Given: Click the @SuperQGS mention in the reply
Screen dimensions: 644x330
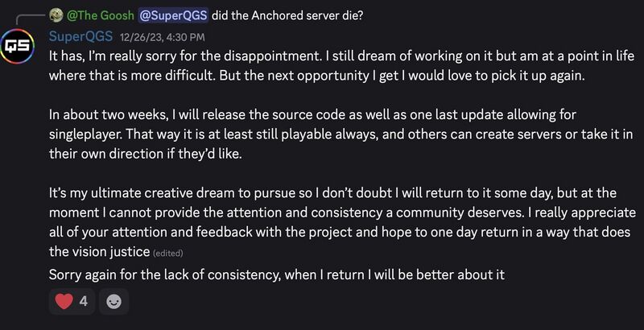Looking at the screenshot, I should pos(173,14).
